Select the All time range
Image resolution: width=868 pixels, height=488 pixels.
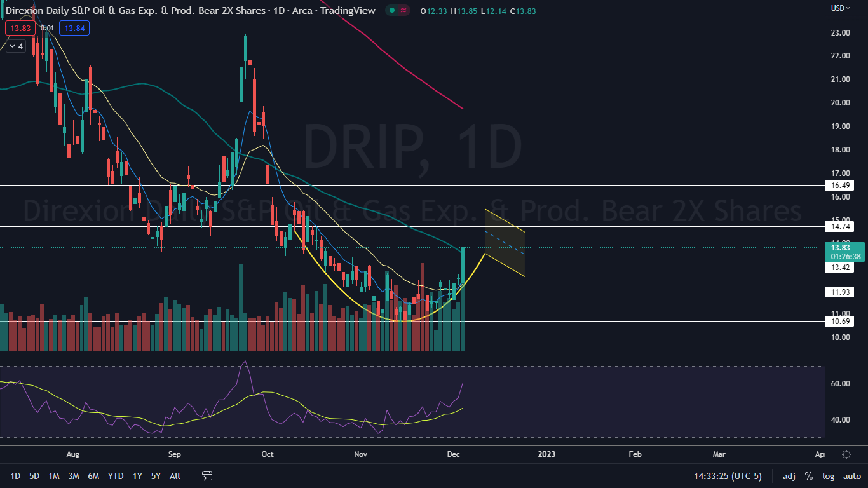click(x=175, y=476)
